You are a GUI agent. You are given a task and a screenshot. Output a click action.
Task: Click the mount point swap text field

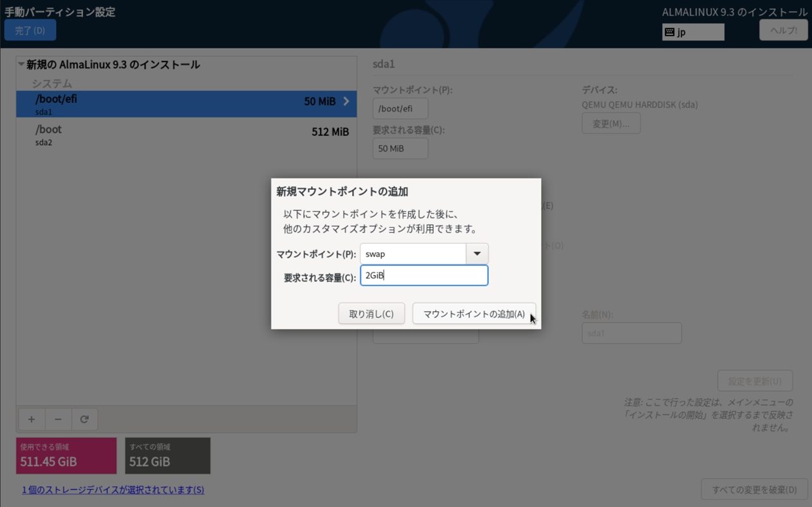[x=413, y=254]
